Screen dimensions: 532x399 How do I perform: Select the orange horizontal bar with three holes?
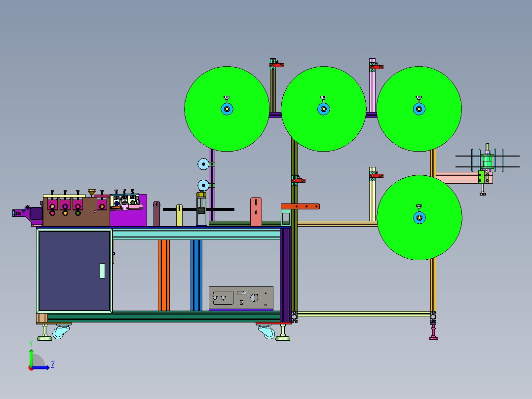[300, 206]
